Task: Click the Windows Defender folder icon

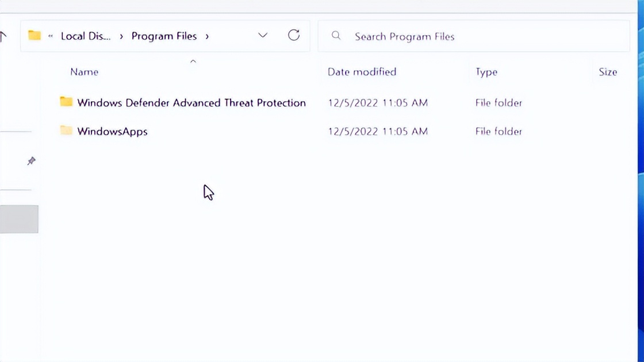Action: [x=66, y=102]
